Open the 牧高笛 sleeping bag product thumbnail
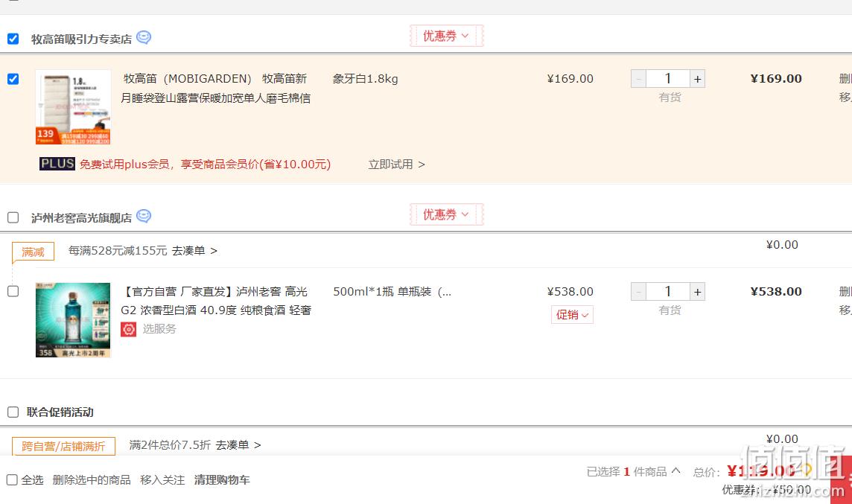The width and height of the screenshot is (852, 504). pyautogui.click(x=73, y=107)
